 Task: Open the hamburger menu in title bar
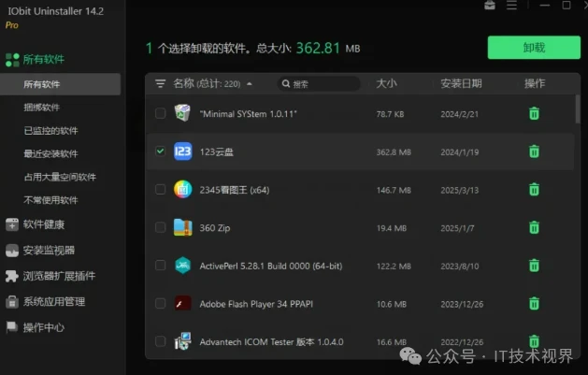[x=511, y=6]
